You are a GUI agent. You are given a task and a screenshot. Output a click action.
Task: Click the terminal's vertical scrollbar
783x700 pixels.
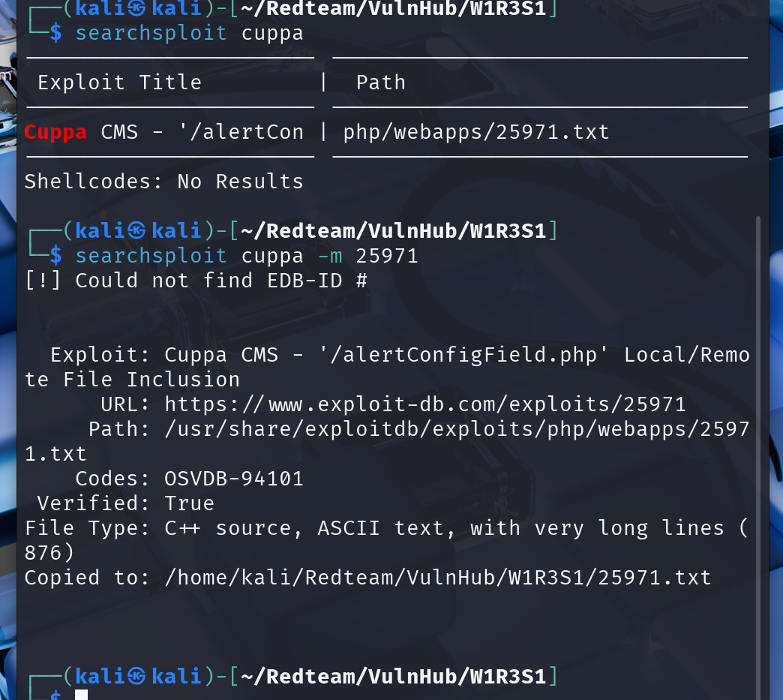pos(758,457)
